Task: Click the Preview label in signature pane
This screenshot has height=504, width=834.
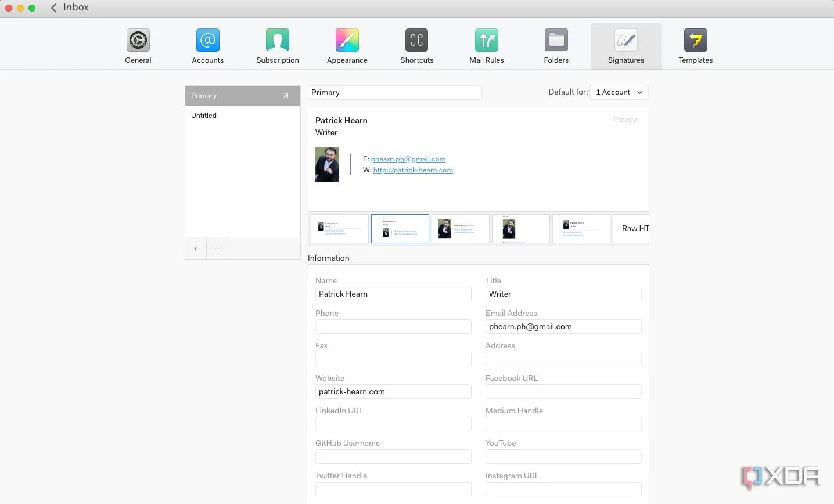Action: [x=626, y=120]
